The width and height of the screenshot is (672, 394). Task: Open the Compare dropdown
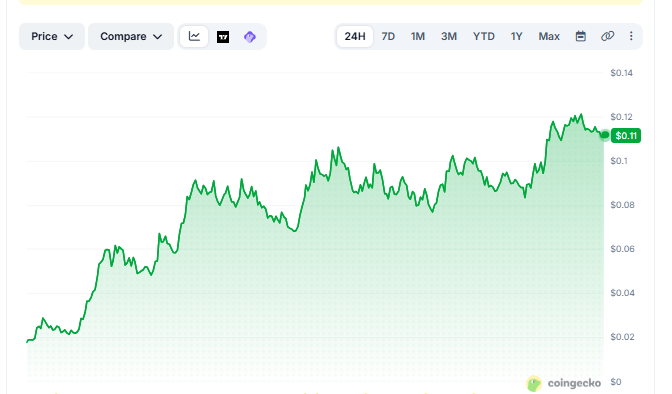tap(131, 36)
